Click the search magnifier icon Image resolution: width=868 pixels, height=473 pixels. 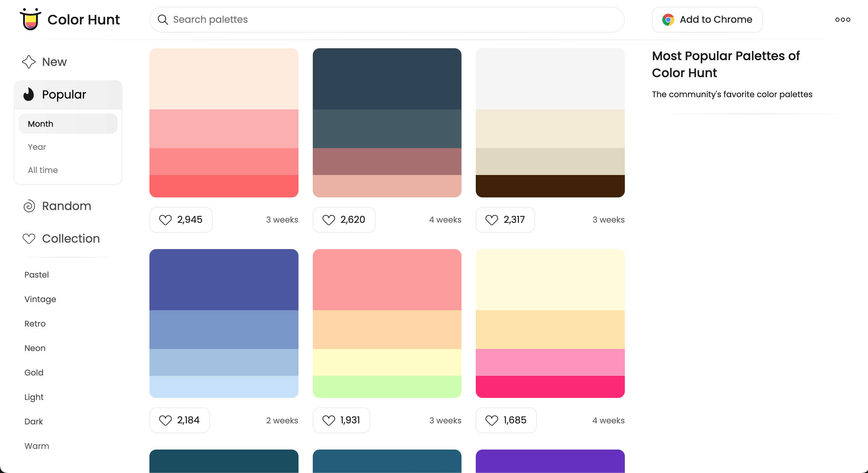163,20
